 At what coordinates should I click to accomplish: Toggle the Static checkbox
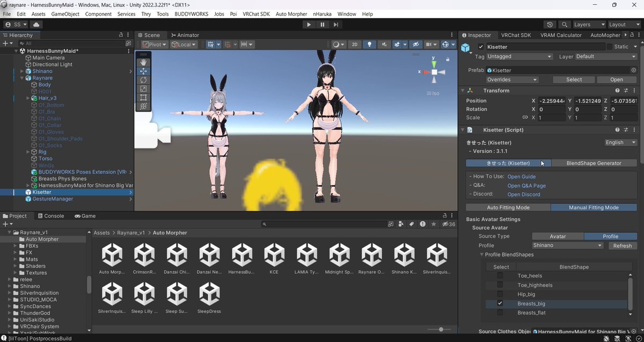(609, 47)
